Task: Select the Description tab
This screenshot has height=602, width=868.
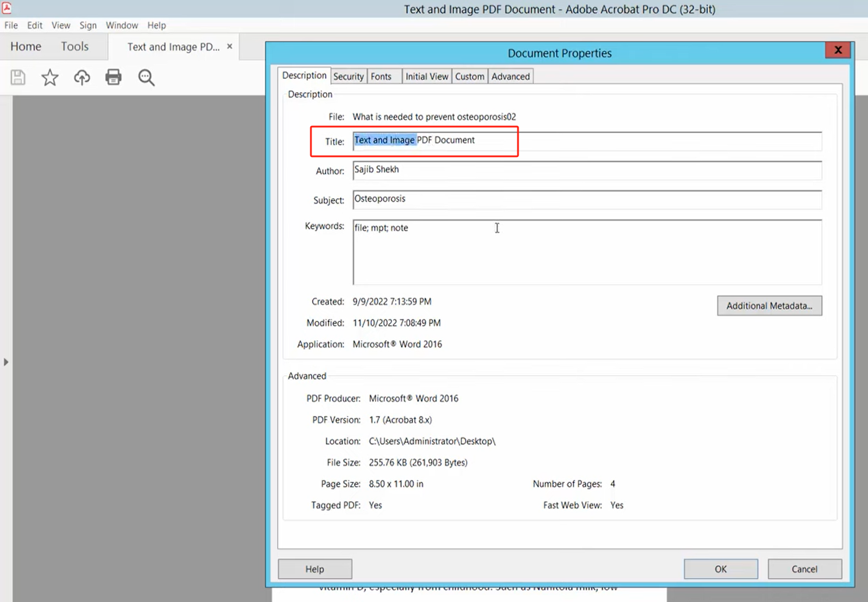Action: coord(304,75)
